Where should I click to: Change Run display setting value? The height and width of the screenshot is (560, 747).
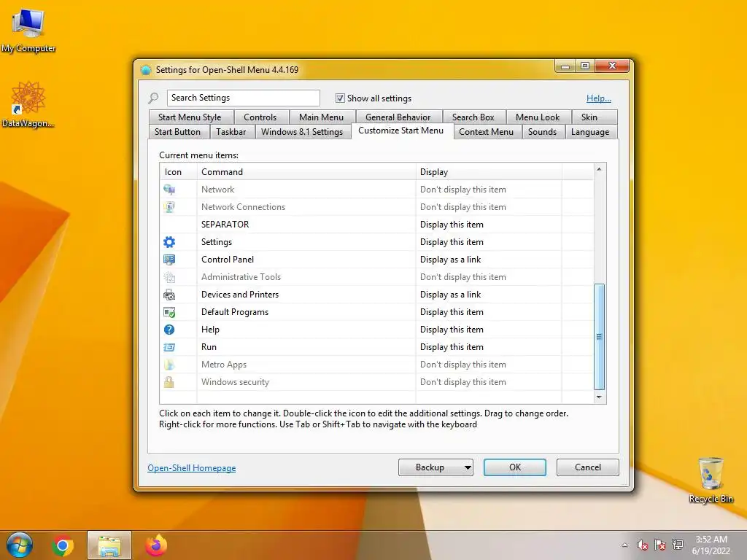coord(452,347)
